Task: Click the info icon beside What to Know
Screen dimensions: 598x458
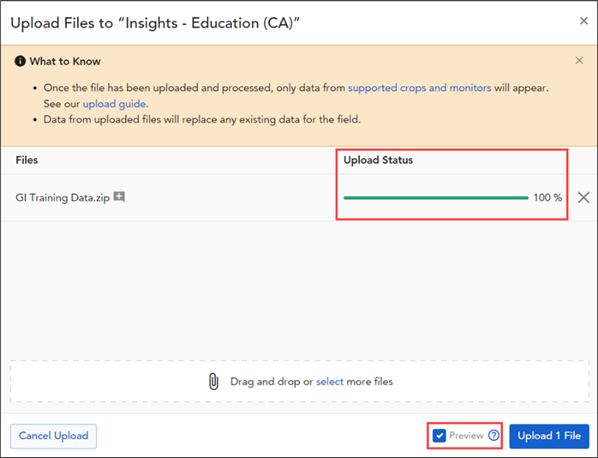Action: pyautogui.click(x=20, y=61)
